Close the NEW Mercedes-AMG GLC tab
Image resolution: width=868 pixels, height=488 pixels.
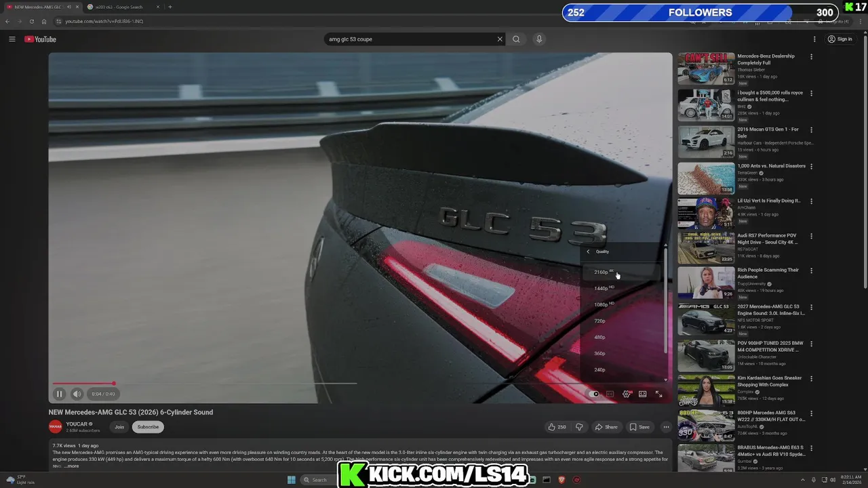[x=77, y=7]
